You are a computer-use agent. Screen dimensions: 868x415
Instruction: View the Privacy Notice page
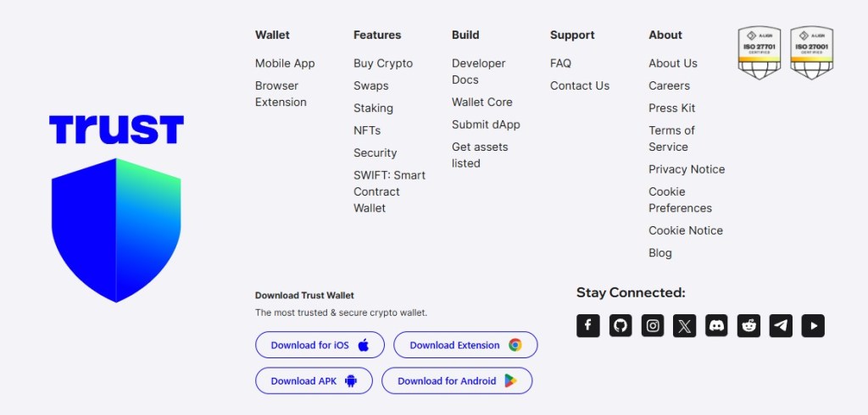click(687, 169)
